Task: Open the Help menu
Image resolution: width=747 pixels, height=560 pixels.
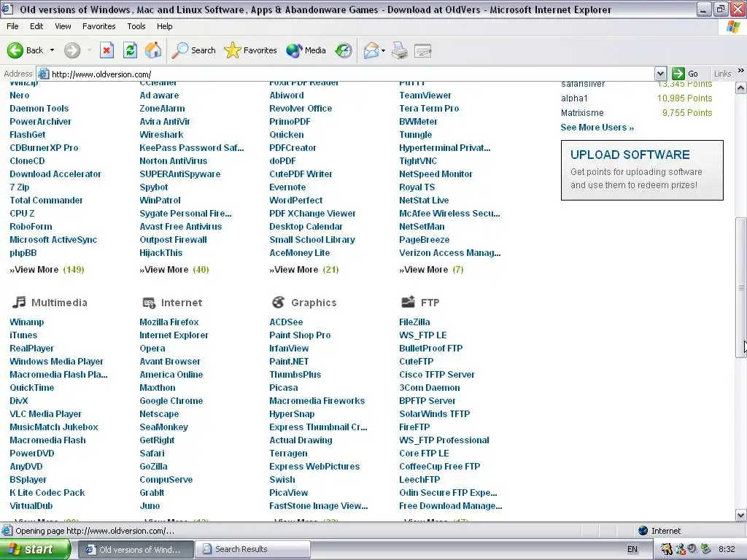Action: 164,26
